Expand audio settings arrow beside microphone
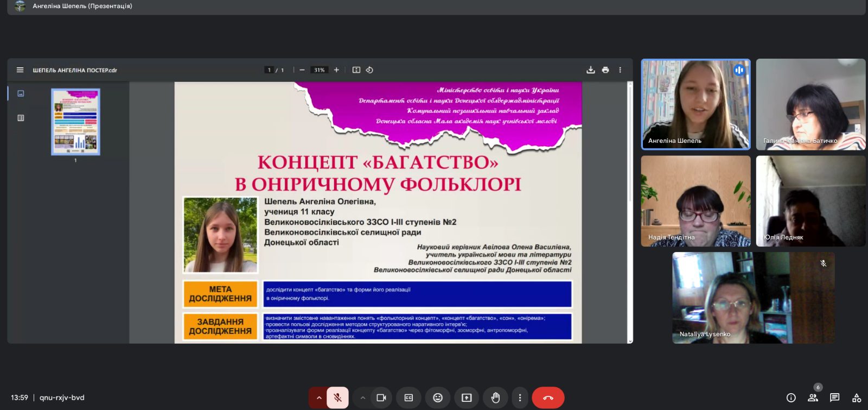Screen dimensions: 868x410 point(319,398)
